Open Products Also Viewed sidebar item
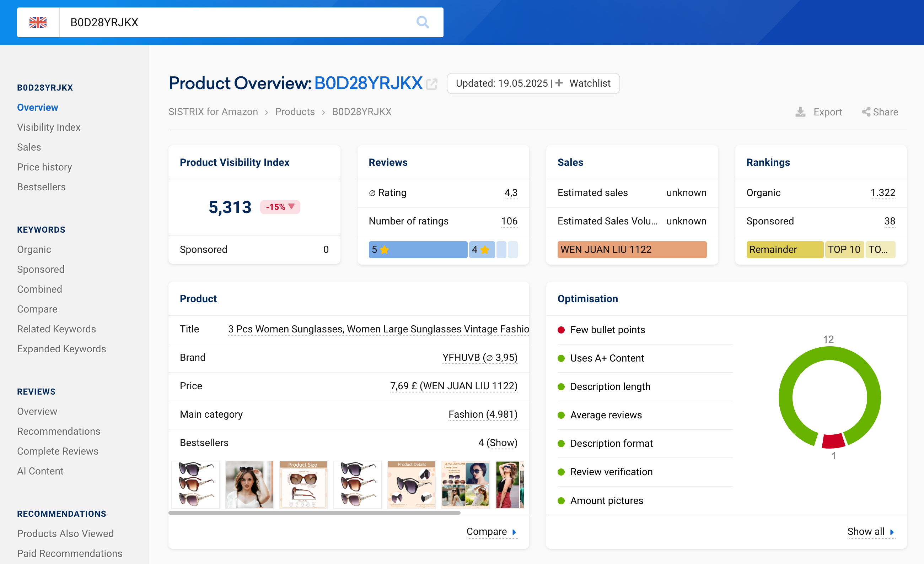Viewport: 924px width, 564px height. (x=65, y=534)
